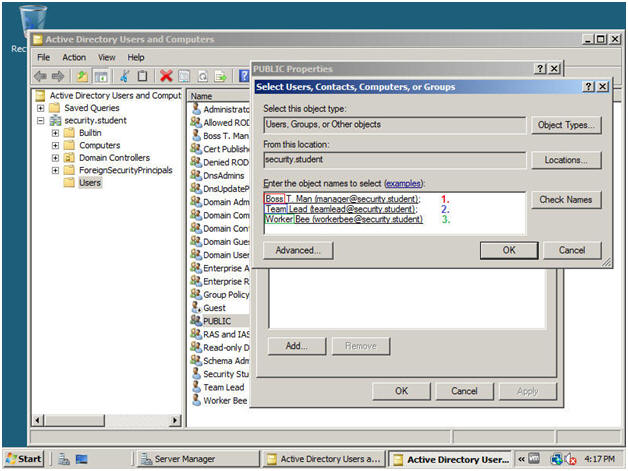Open the examples link
Viewport: 628px width, 471px height.
[403, 183]
